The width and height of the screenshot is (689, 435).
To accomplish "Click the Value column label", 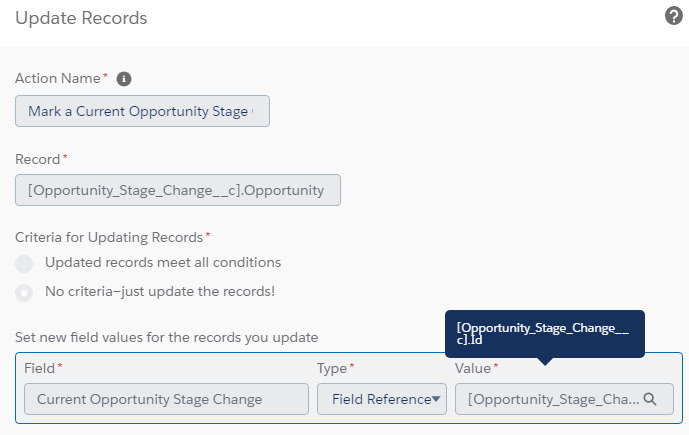I will coord(473,368).
